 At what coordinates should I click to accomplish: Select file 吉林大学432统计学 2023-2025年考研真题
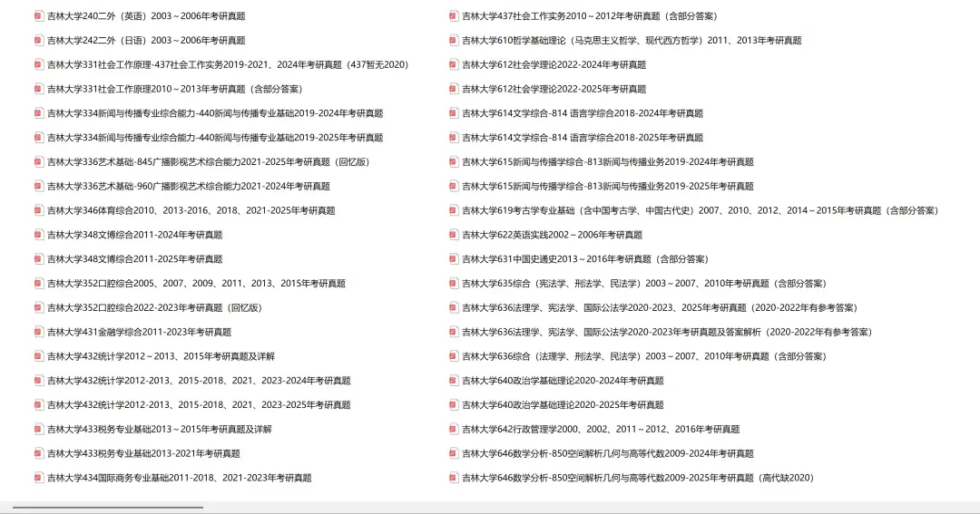pos(192,405)
